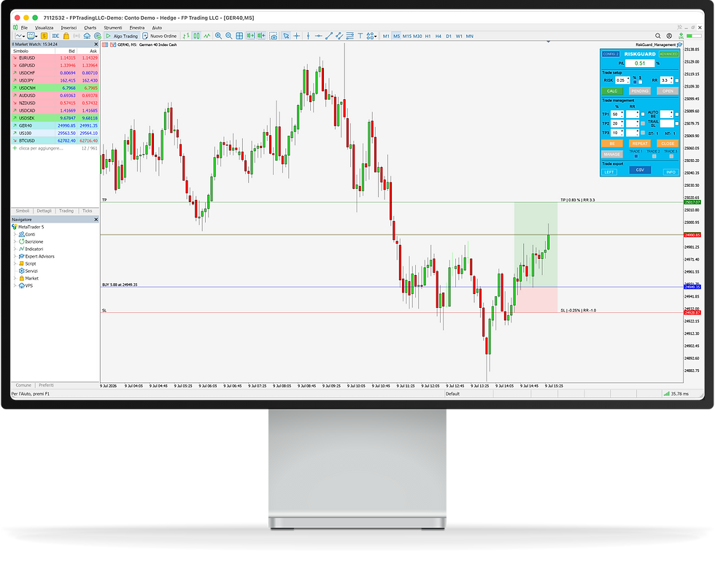Tick the RR checkbox in Trade setup
Screen dimensions: 715x588
(677, 81)
